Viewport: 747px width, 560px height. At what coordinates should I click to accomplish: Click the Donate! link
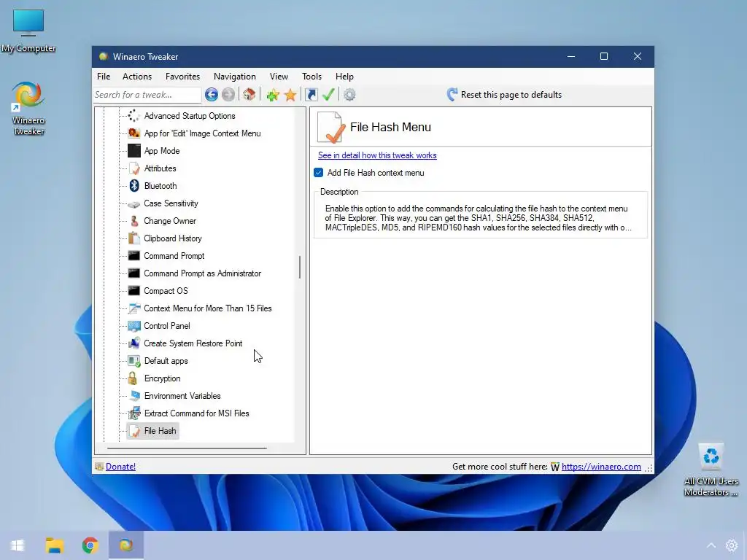click(120, 467)
